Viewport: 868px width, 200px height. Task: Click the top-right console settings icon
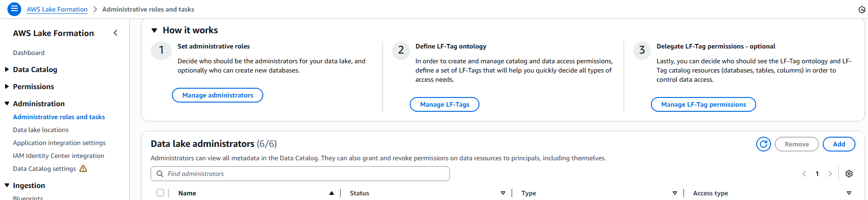click(862, 9)
